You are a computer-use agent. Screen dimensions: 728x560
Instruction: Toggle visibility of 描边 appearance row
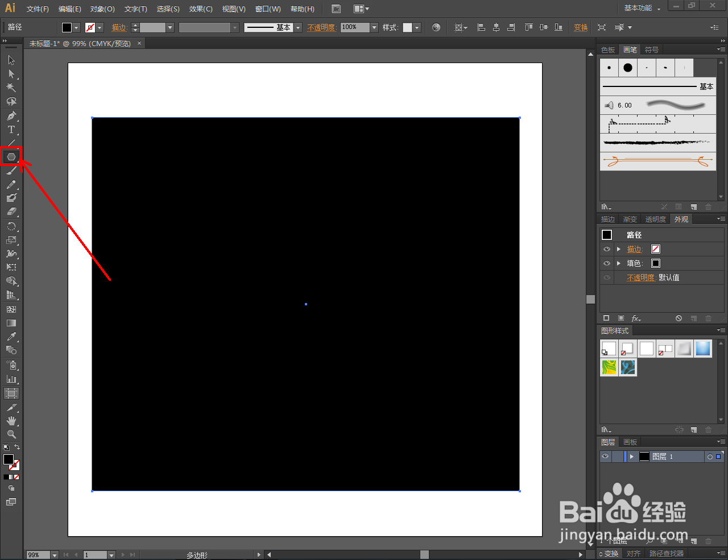click(607, 249)
